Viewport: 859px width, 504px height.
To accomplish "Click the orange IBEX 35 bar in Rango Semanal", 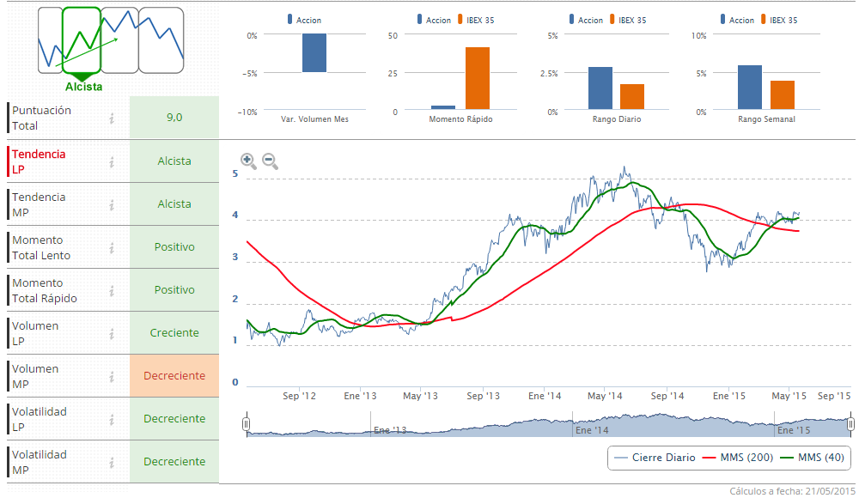I will (x=783, y=94).
